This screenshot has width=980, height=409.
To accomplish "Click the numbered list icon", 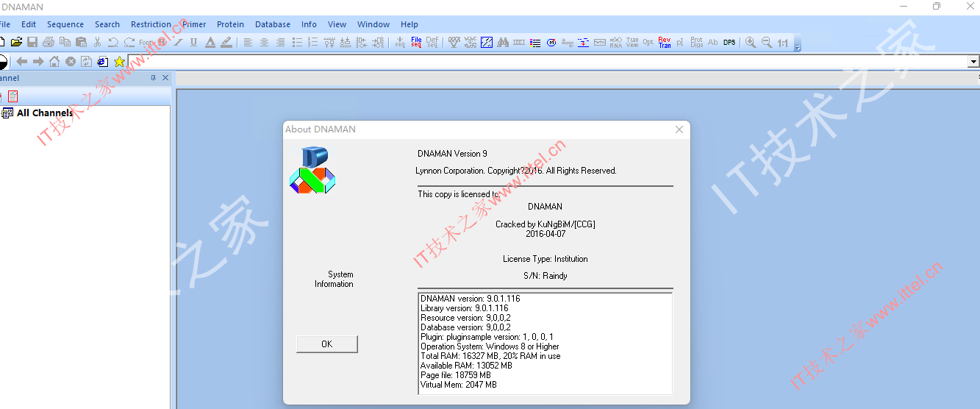I will [x=313, y=43].
